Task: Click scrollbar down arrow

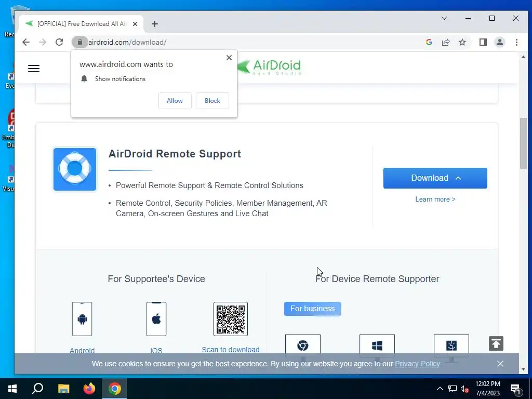Action: (x=523, y=369)
